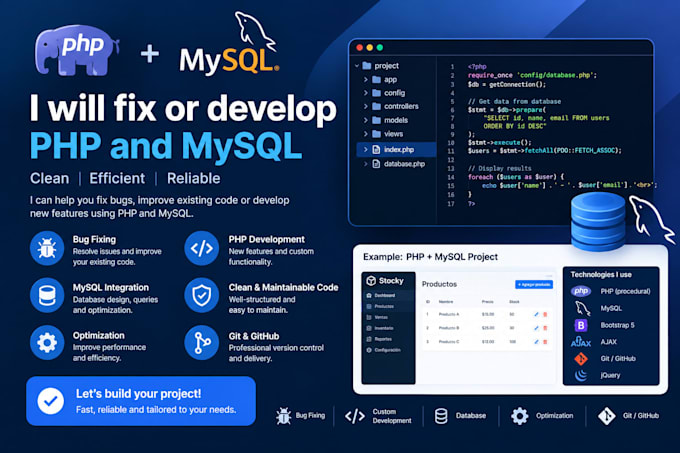Image resolution: width=680 pixels, height=453 pixels.
Task: Click the Bootstrap 5 icon in technologies list
Action: tap(580, 325)
